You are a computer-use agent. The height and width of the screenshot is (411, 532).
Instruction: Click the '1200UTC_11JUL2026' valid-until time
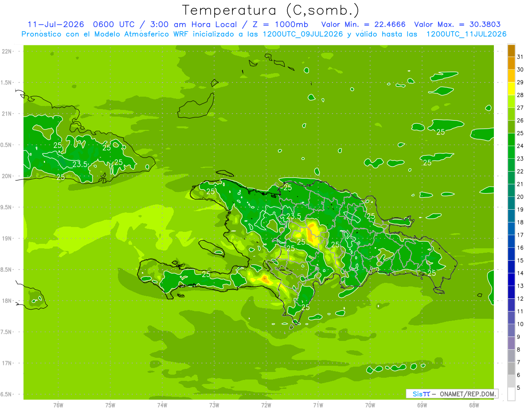click(466, 34)
